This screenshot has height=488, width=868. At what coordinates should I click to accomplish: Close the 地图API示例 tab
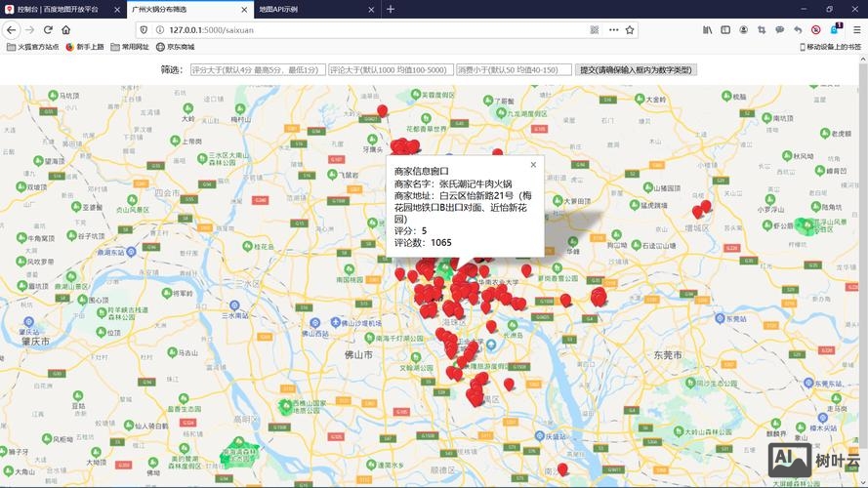tap(371, 10)
